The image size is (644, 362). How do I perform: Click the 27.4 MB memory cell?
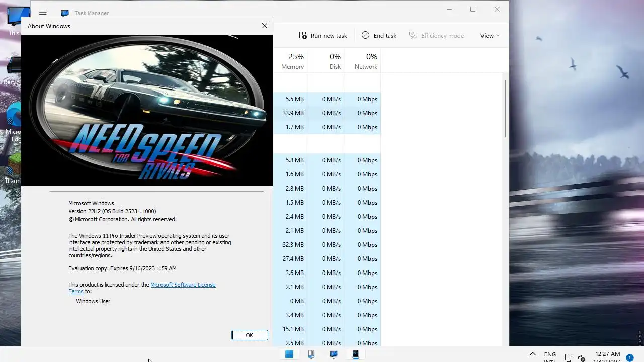(290, 259)
